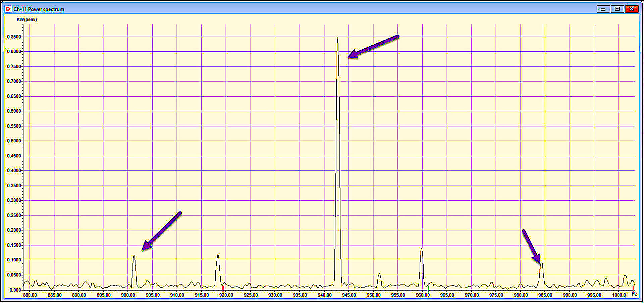Click the 0.4000 Y-axis value
644x303 pixels.
pyautogui.click(x=14, y=170)
